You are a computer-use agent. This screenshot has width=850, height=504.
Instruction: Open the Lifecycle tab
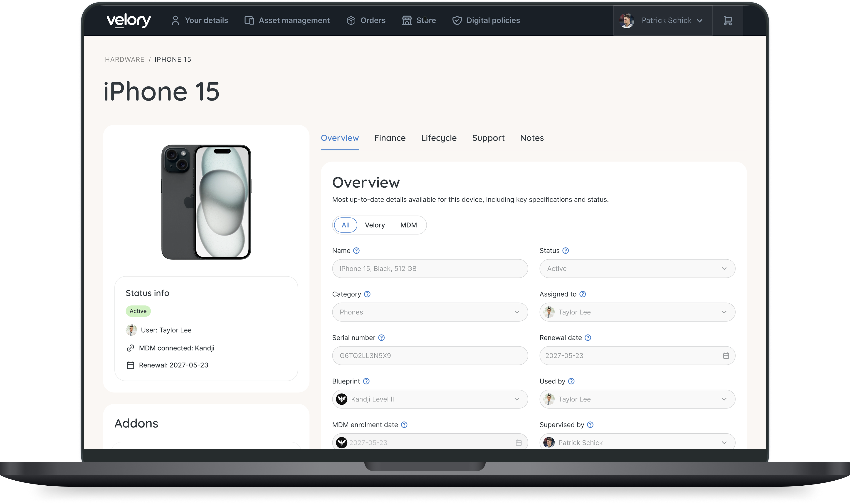439,138
